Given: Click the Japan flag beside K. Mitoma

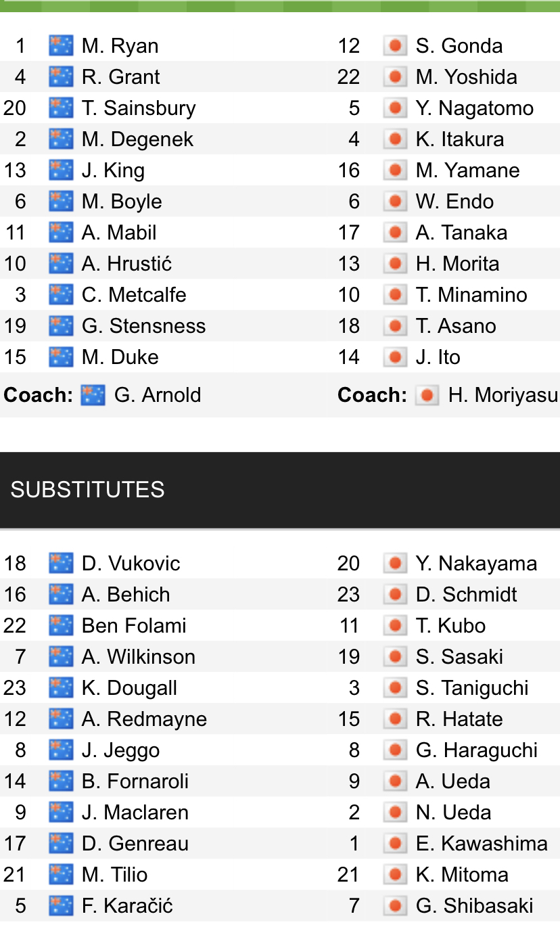Looking at the screenshot, I should tap(394, 875).
